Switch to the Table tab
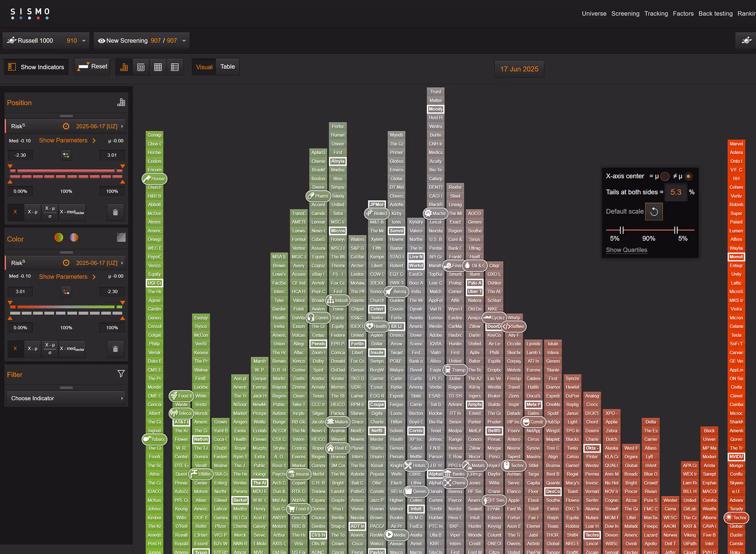Screen dimensions: 756x554 (x=228, y=67)
